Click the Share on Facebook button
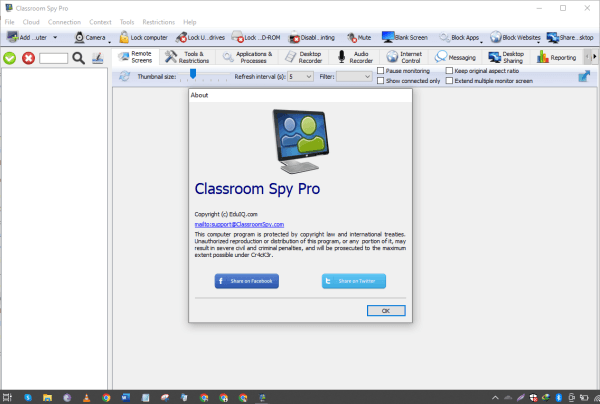The image size is (600, 404). (246, 281)
